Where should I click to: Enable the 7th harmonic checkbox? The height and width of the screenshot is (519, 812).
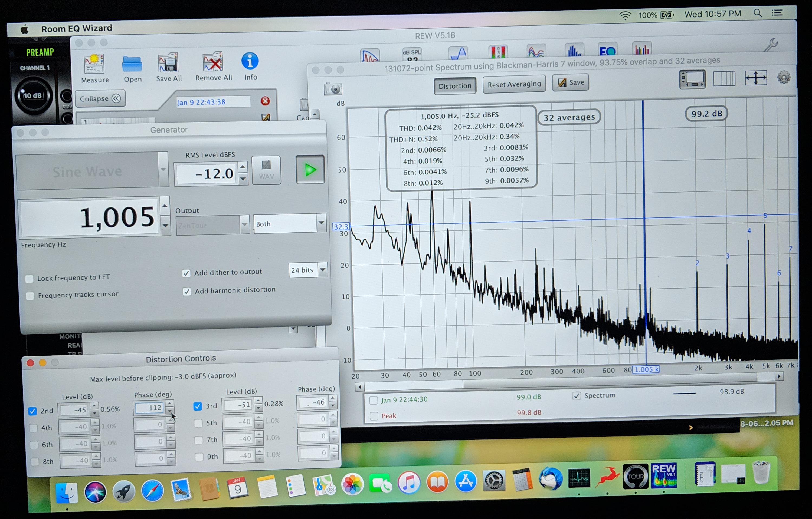pyautogui.click(x=199, y=440)
